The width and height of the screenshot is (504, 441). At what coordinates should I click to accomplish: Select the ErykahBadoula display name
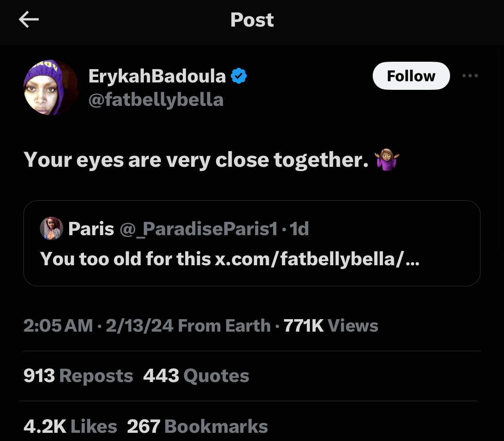[157, 75]
